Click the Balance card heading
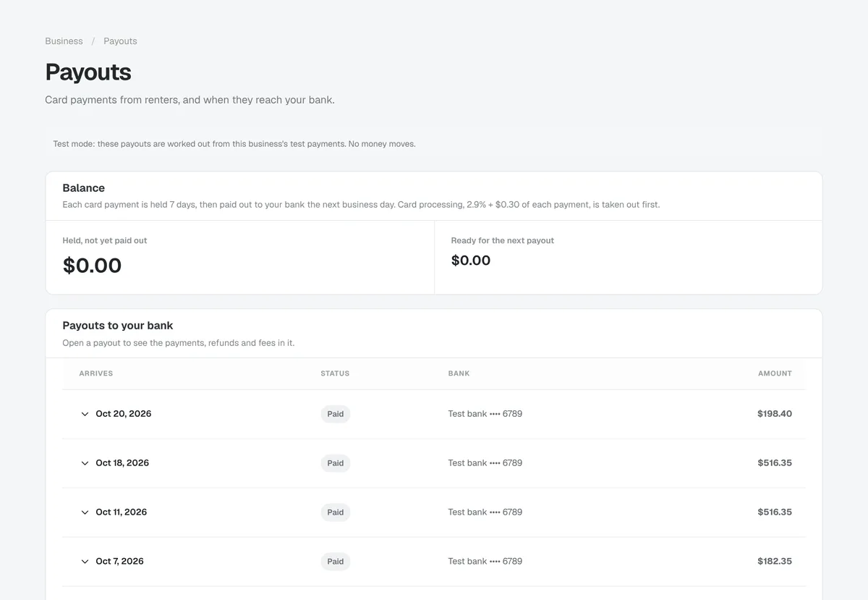 [x=84, y=188]
